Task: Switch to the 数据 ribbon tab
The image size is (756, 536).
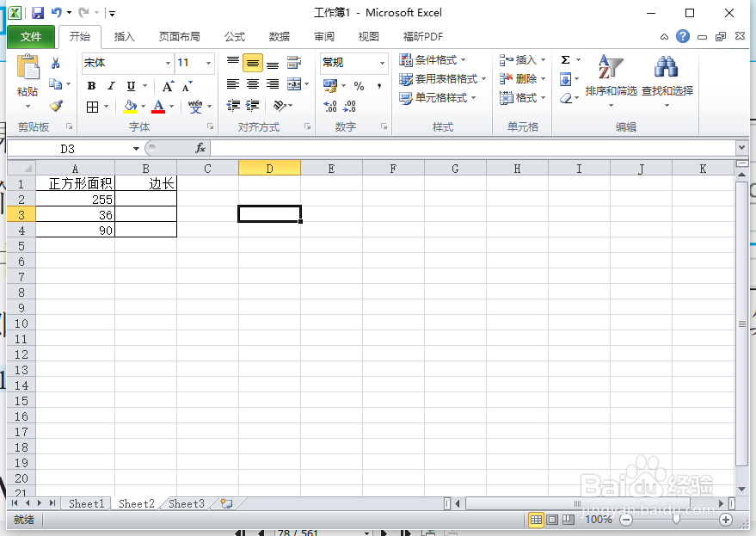Action: tap(280, 37)
